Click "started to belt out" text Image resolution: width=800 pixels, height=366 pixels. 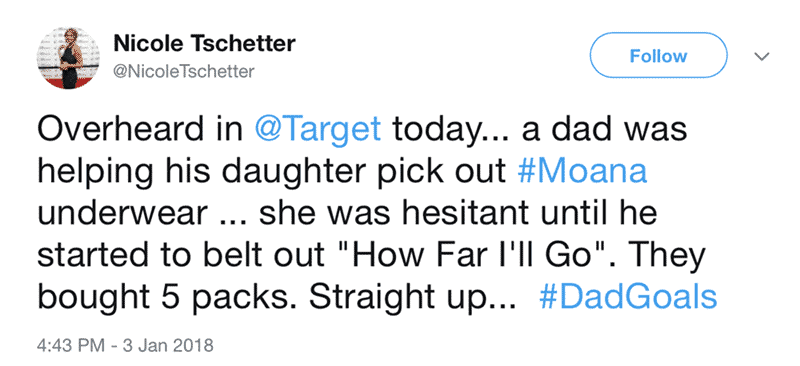(181, 255)
